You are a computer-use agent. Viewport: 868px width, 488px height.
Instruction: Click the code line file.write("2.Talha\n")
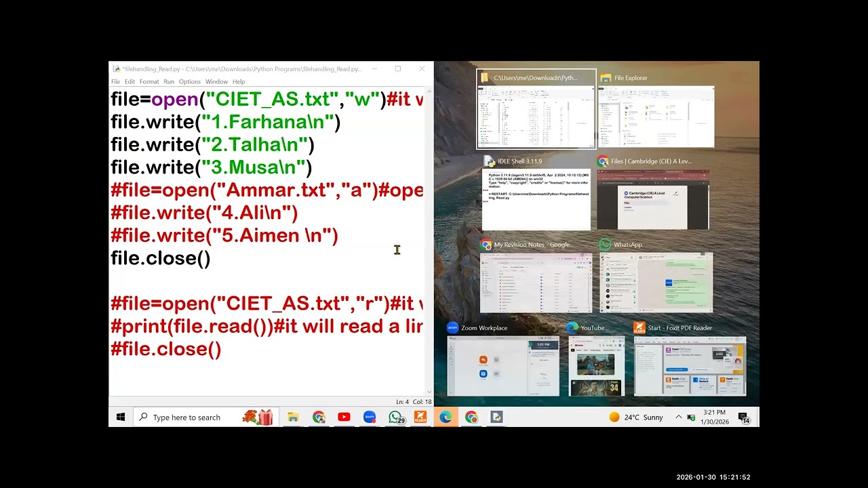[x=212, y=144]
